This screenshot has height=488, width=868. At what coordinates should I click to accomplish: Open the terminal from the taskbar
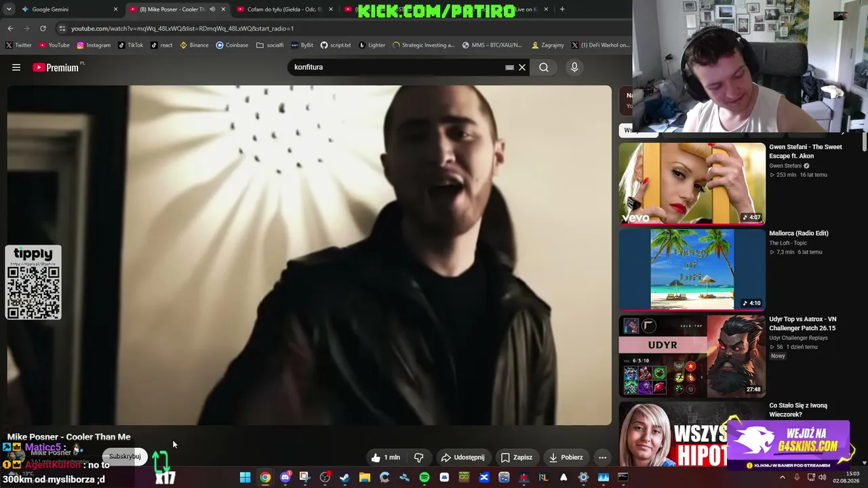pos(623,477)
